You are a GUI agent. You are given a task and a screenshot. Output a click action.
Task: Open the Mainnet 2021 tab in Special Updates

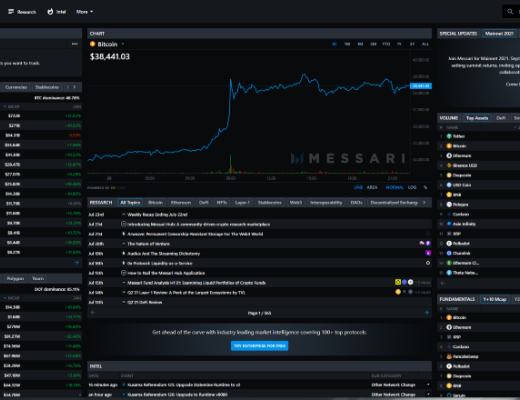pos(499,34)
